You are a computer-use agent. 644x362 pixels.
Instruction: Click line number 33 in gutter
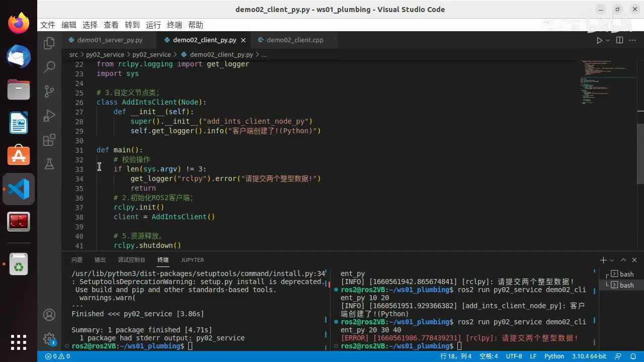pos(79,169)
